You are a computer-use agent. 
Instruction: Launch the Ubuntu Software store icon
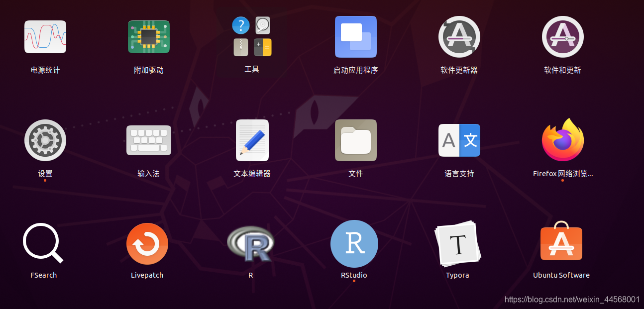(x=561, y=241)
